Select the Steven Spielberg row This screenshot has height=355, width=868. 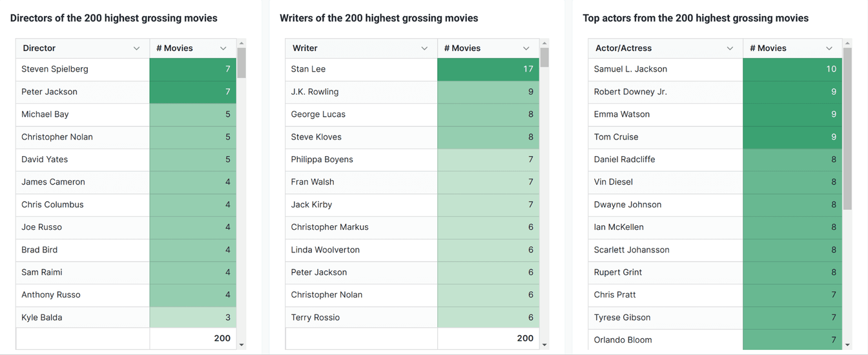point(126,69)
